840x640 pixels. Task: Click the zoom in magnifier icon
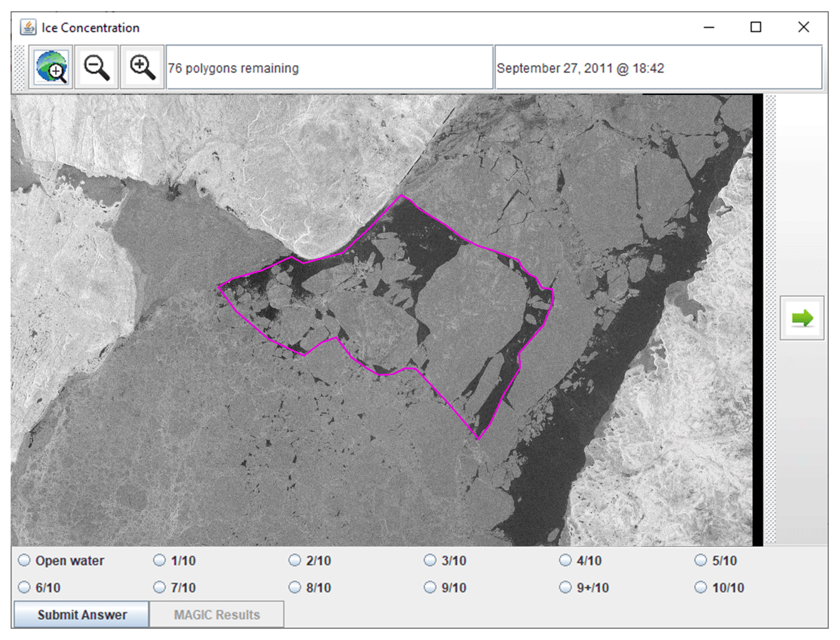[x=142, y=67]
